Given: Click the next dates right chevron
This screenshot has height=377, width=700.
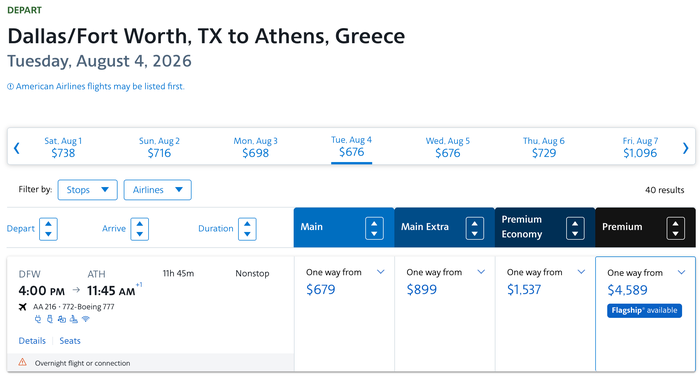Looking at the screenshot, I should pyautogui.click(x=686, y=148).
